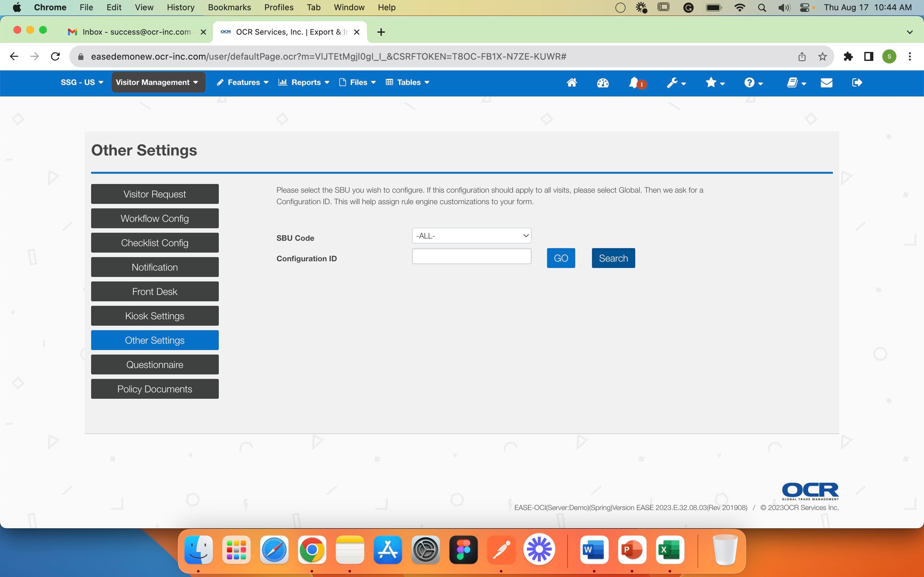
Task: Expand the Visitor Management menu
Action: click(x=157, y=82)
